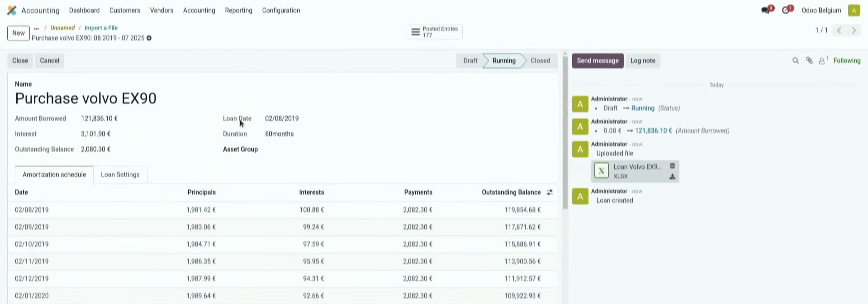Click the Posted Entries hamburger icon
The height and width of the screenshot is (304, 868).
point(415,32)
